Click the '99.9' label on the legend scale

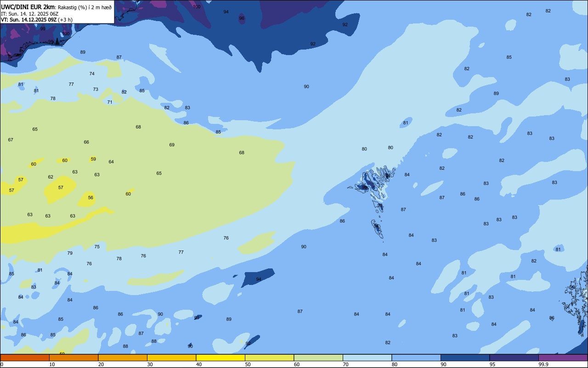tap(543, 364)
